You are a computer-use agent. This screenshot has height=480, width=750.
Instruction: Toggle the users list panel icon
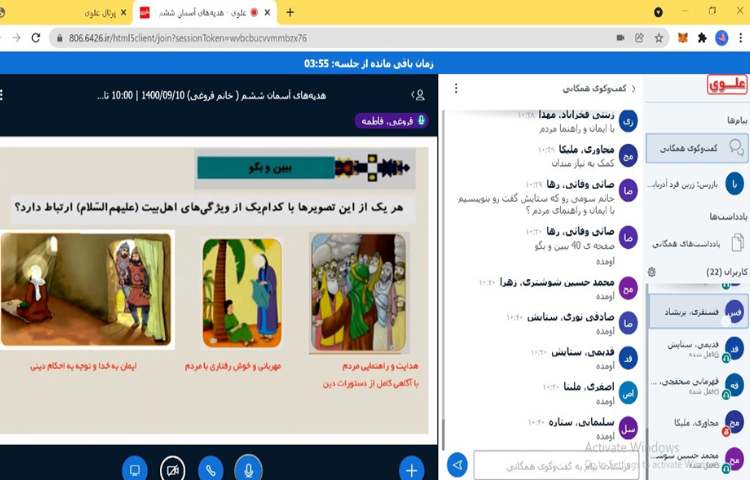(419, 95)
